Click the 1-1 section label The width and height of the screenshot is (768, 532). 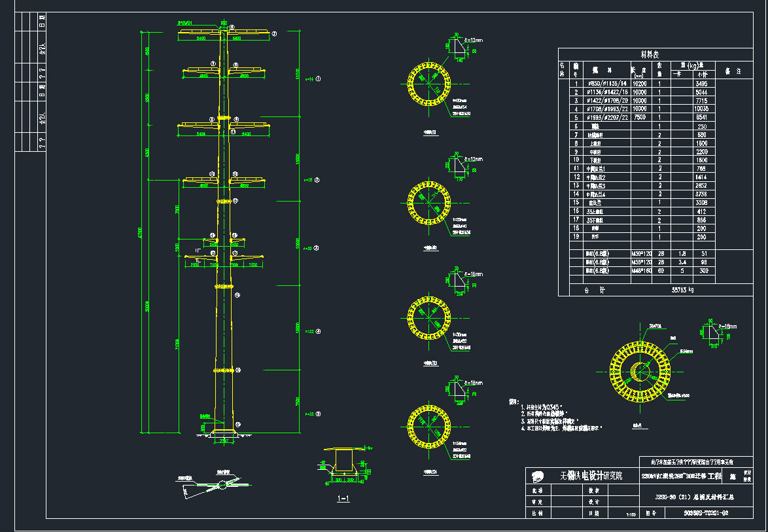pos(343,499)
